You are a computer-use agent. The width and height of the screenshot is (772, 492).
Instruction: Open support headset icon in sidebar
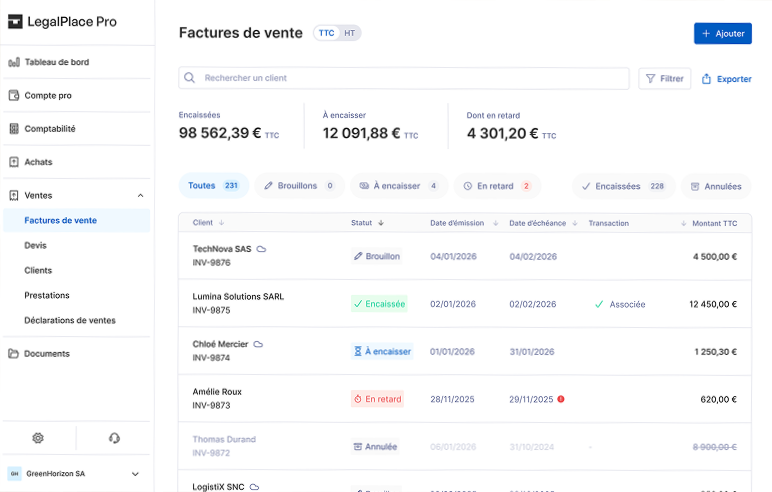pyautogui.click(x=114, y=438)
